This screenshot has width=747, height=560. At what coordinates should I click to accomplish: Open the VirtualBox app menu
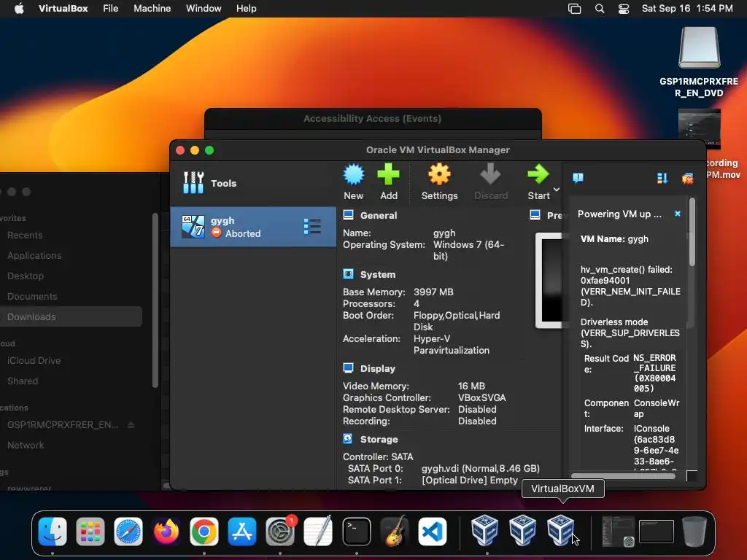(63, 8)
